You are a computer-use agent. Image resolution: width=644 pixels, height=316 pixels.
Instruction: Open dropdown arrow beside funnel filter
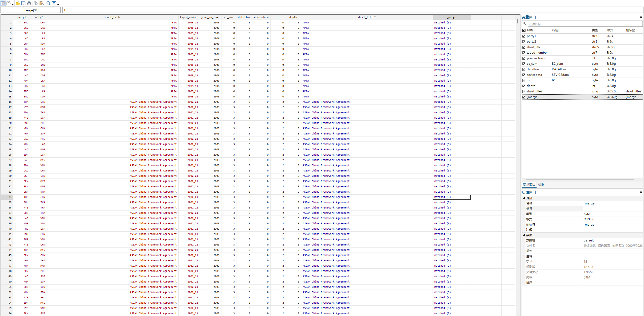58,4
